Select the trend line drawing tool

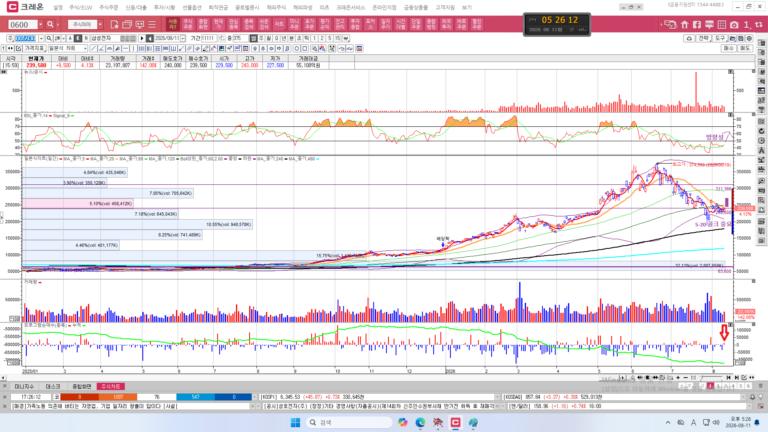pyautogui.click(x=93, y=48)
